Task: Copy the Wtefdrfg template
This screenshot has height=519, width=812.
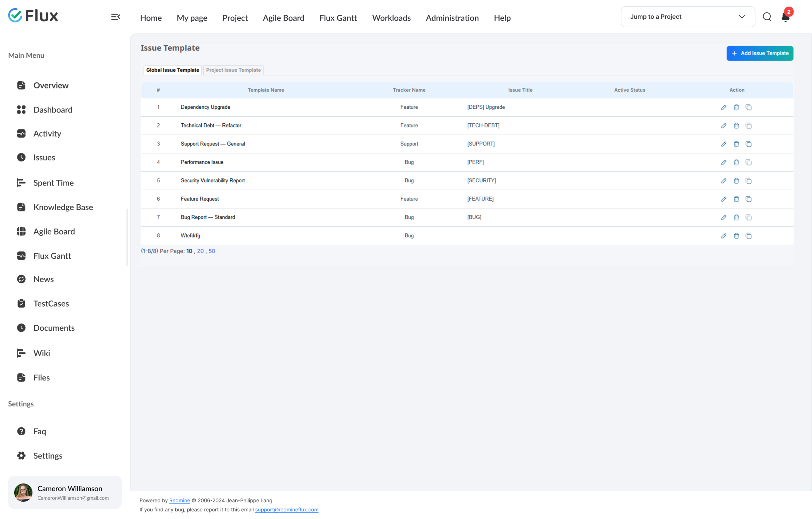Action: pyautogui.click(x=748, y=236)
